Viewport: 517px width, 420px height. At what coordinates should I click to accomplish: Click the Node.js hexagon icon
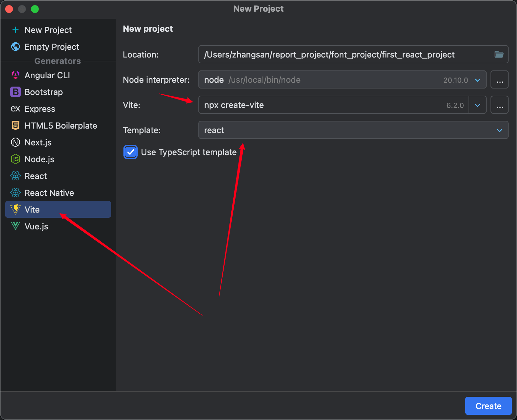(16, 159)
